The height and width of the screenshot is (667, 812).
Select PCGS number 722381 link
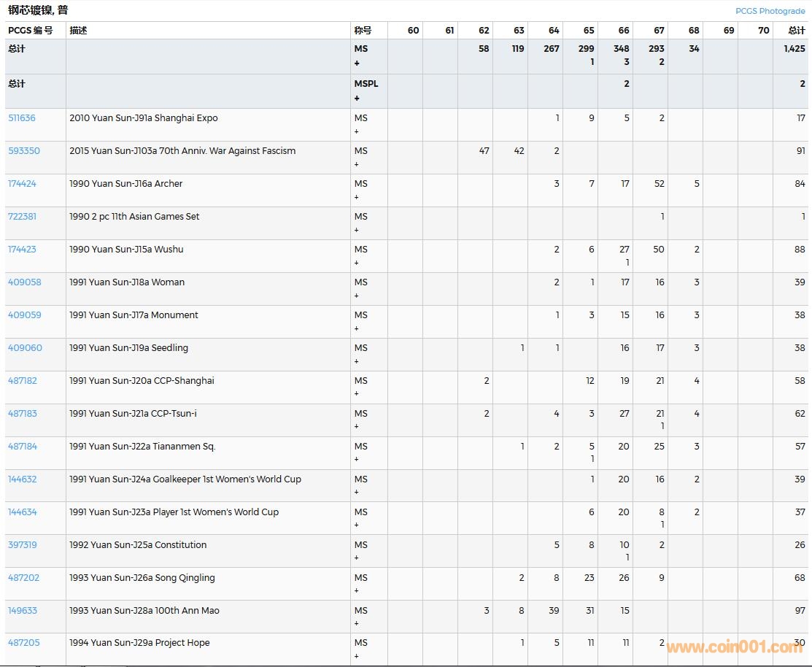pos(22,217)
